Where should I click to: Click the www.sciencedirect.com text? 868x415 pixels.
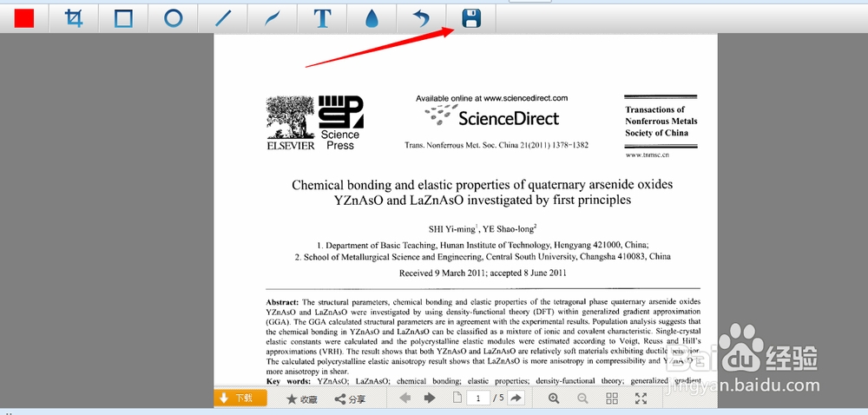click(526, 98)
